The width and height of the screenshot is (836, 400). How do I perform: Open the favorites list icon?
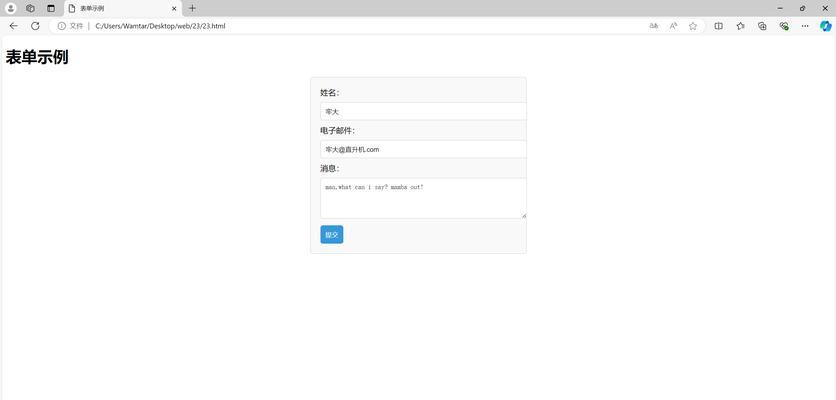(x=741, y=26)
